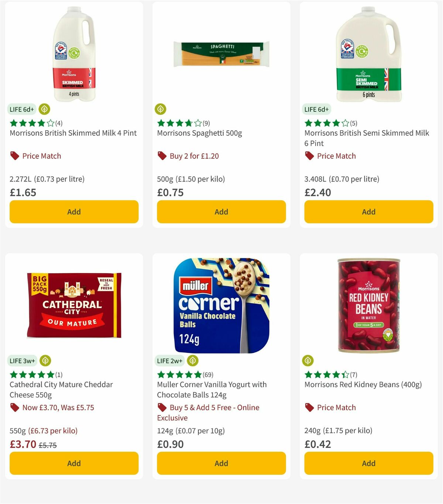
Task: Add Morrisons Spaghetti 500g to basket
Action: point(221,212)
